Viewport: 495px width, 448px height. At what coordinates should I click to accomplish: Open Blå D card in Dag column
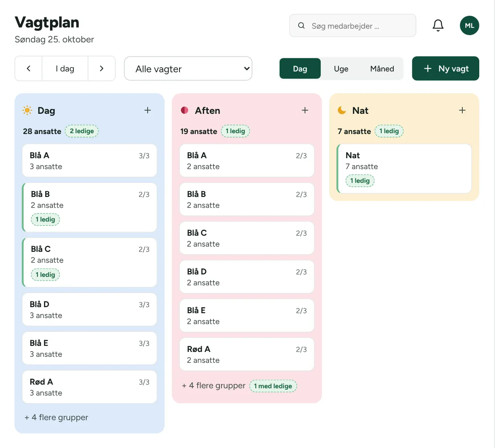90,310
